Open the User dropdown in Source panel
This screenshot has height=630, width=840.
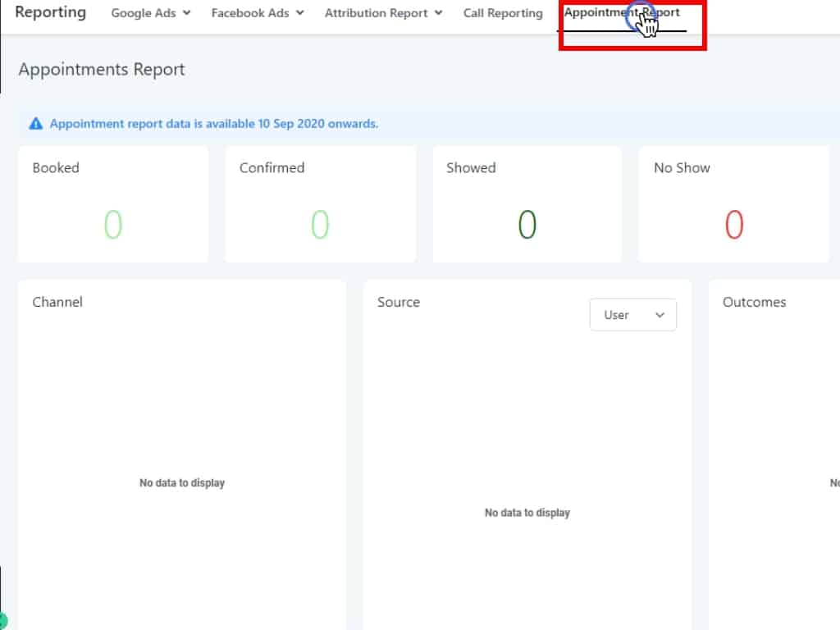(632, 315)
